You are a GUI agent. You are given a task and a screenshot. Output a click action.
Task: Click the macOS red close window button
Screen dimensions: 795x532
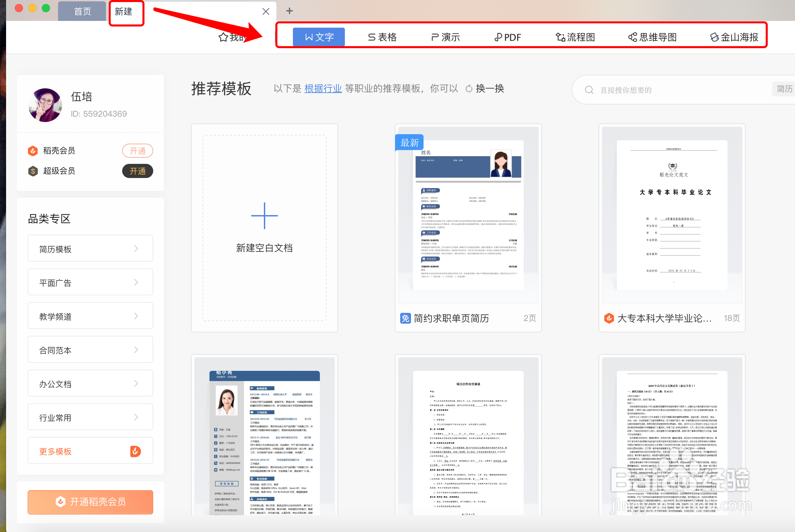coord(19,8)
